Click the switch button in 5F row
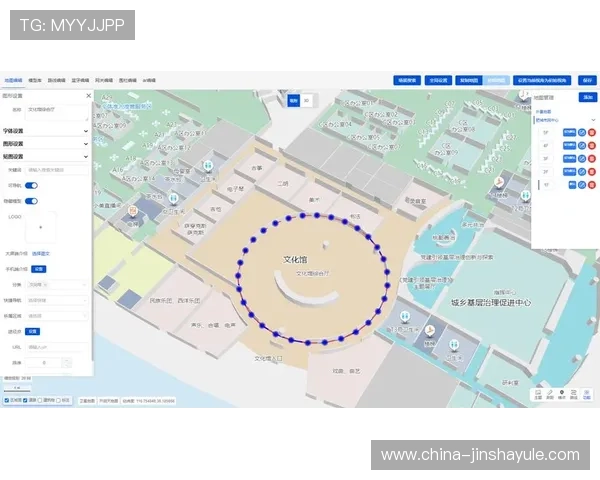Screen dimensions: 600x480 click(569, 133)
